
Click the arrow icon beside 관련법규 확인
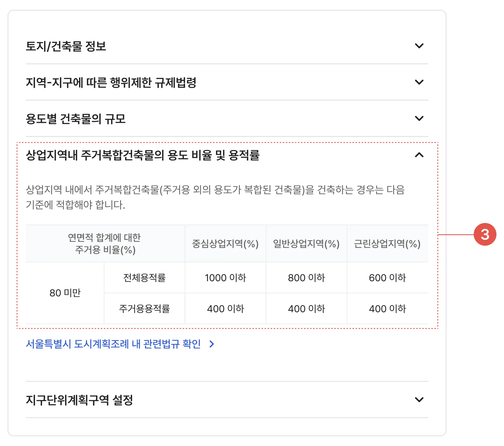pyautogui.click(x=211, y=344)
